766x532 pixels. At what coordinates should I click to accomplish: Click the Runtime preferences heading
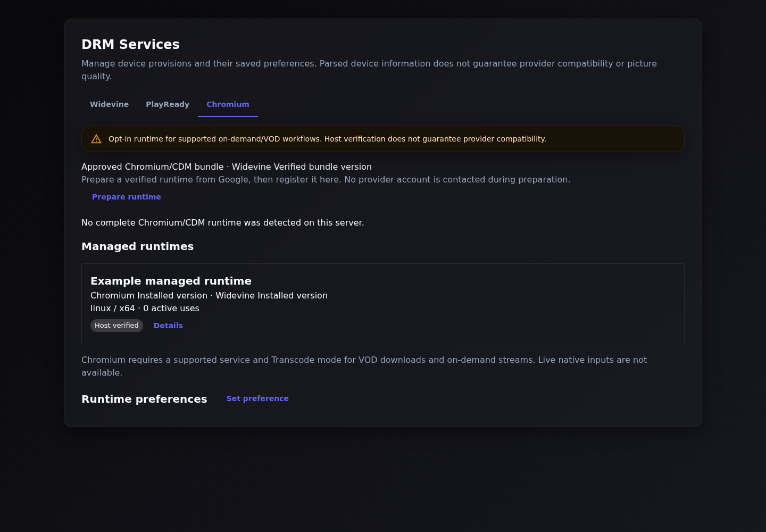[144, 399]
